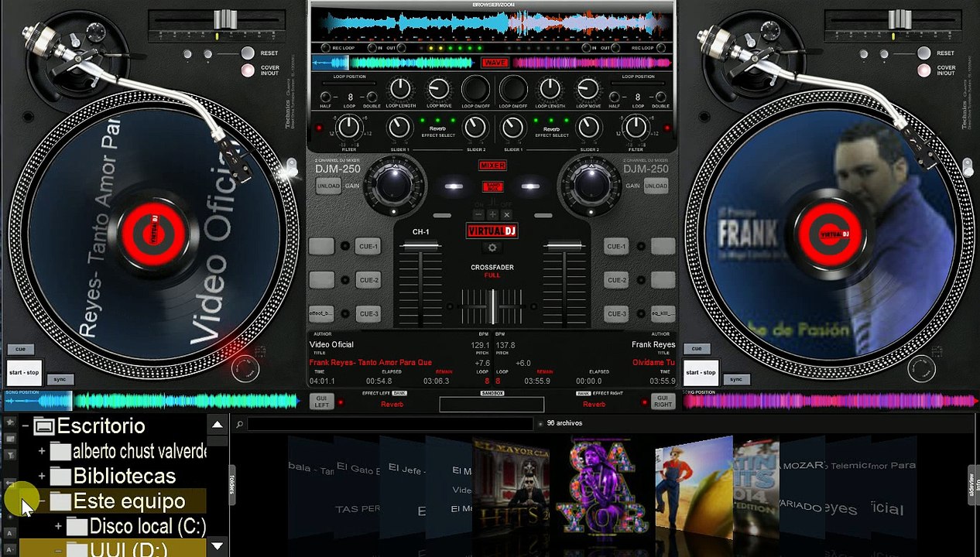Viewport: 980px width, 557px height.
Task: Toggle left deck LOOP ON/OFF pad
Action: click(476, 89)
